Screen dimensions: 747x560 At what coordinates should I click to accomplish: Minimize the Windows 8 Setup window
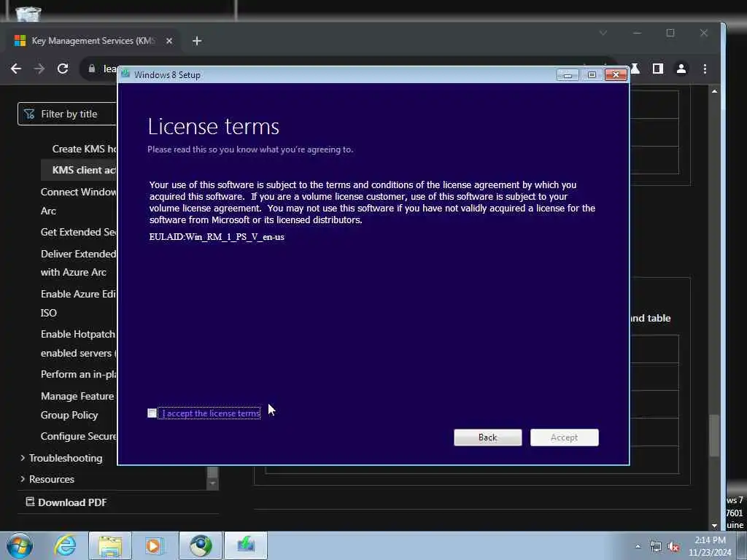[x=568, y=75]
